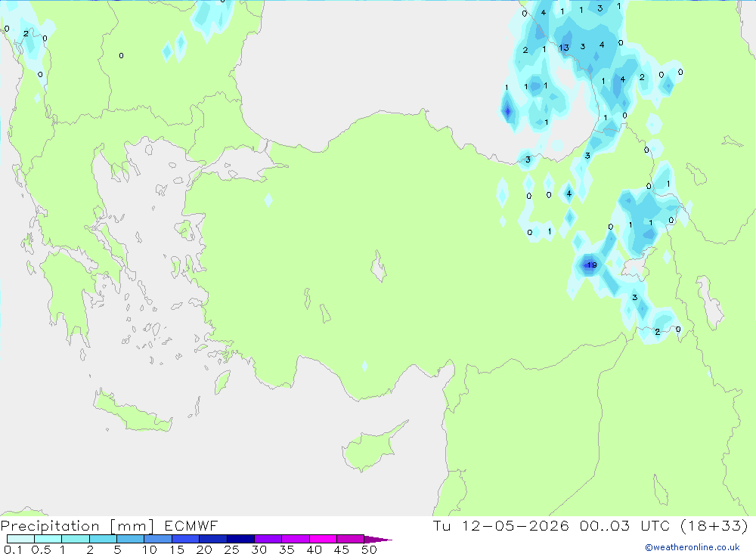The width and height of the screenshot is (756, 554).
Task: Click the '10' legend scale label
Action: tap(150, 549)
